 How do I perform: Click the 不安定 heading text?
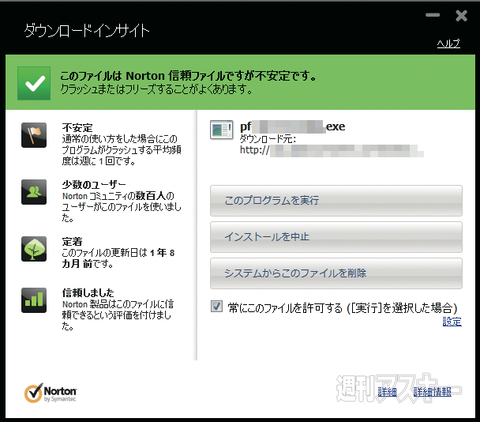pyautogui.click(x=77, y=128)
